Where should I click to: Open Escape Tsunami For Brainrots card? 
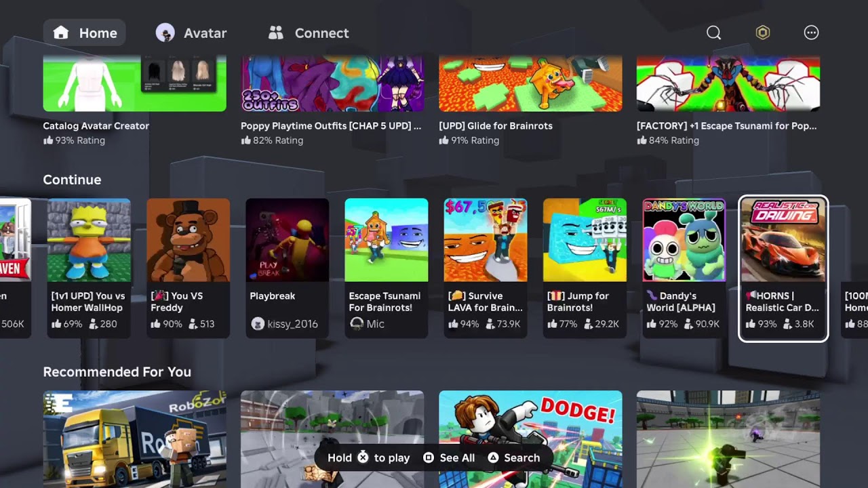(x=386, y=268)
